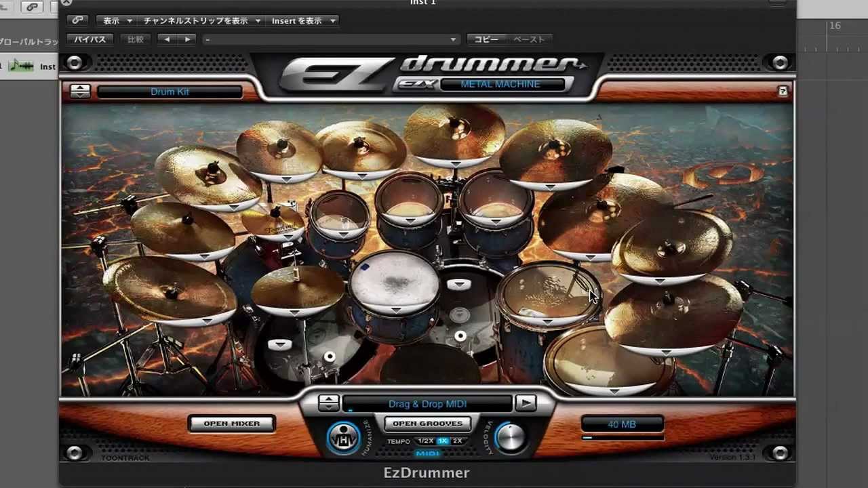Open the right kick drum selection arrow

[459, 284]
